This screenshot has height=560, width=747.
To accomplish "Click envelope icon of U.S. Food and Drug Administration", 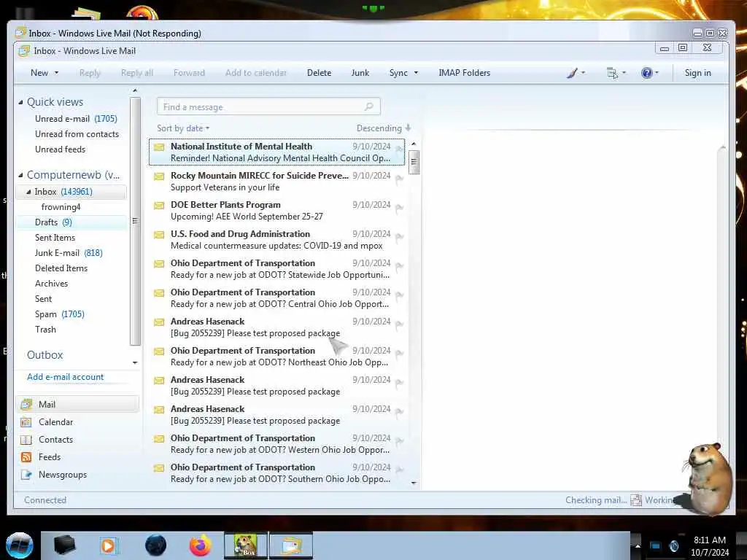I will click(x=159, y=234).
